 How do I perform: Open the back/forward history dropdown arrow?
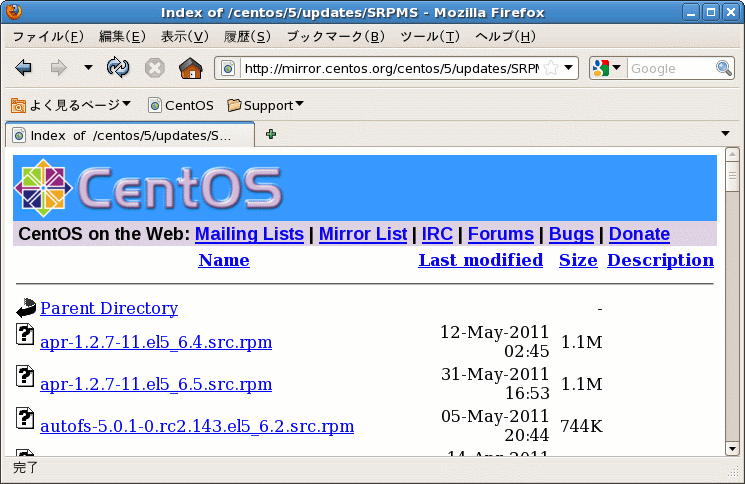pyautogui.click(x=88, y=68)
